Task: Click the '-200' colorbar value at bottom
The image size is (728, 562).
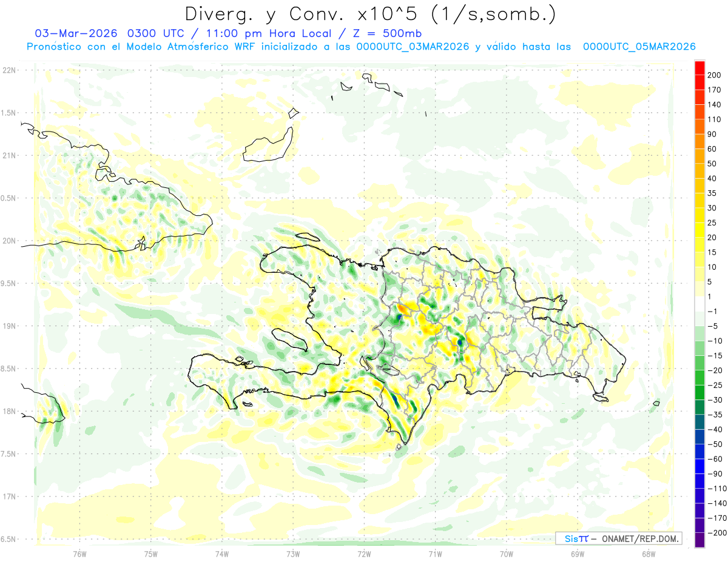Action: pyautogui.click(x=716, y=532)
